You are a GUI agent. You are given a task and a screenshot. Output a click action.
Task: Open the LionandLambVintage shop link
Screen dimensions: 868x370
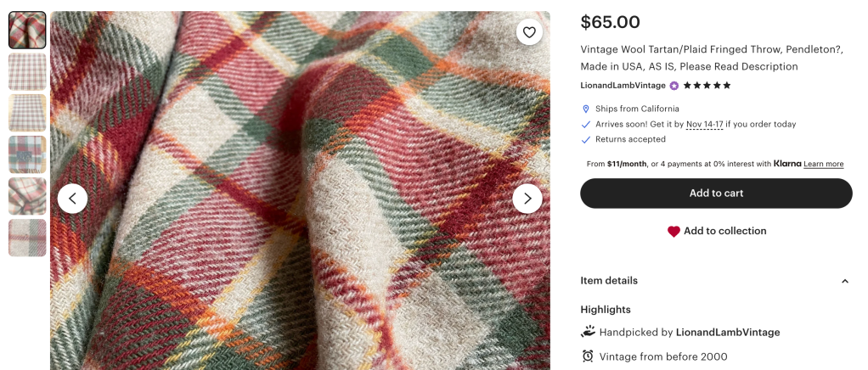click(x=623, y=86)
